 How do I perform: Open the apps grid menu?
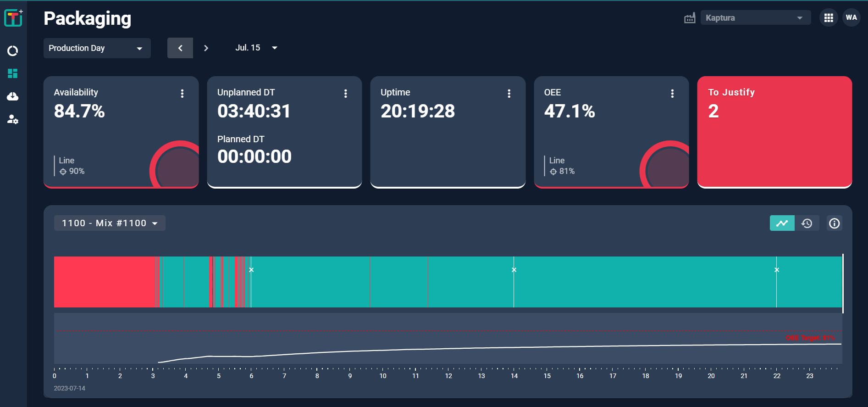point(829,18)
